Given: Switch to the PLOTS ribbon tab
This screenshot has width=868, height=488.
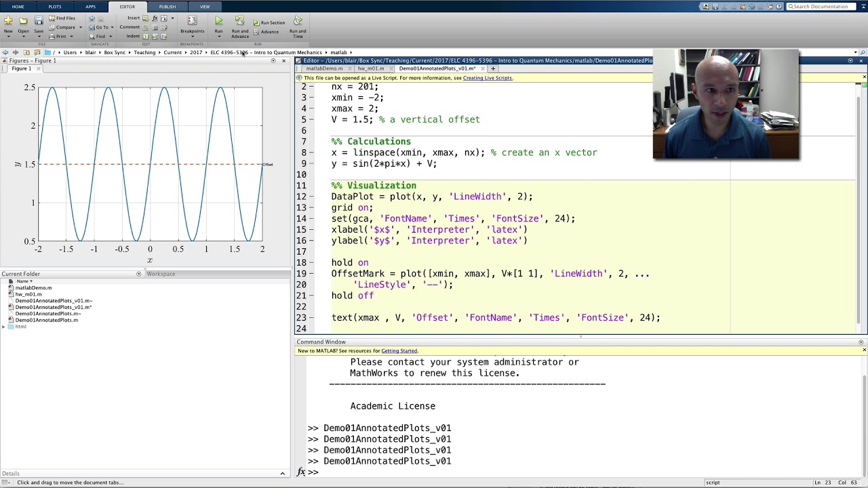Looking at the screenshot, I should 55,7.
